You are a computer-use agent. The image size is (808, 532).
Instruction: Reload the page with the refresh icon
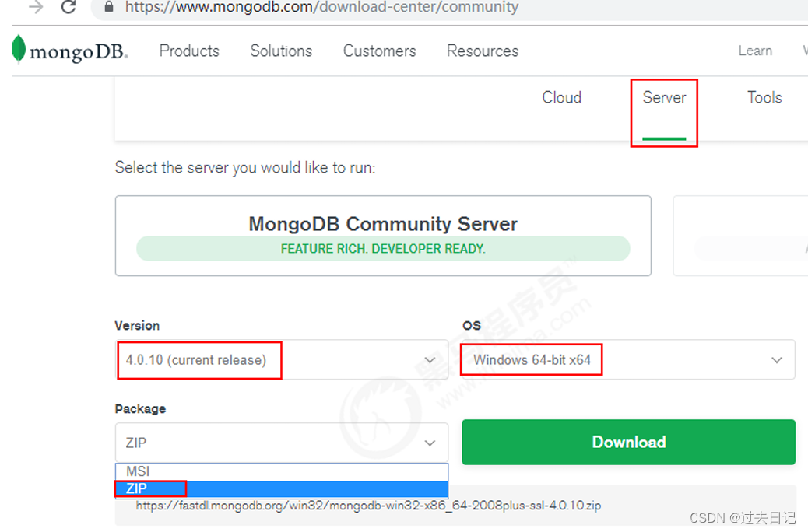(69, 8)
